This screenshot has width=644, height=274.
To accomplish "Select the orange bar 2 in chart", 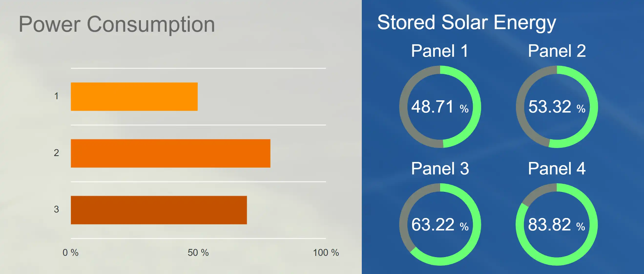I will (x=170, y=153).
